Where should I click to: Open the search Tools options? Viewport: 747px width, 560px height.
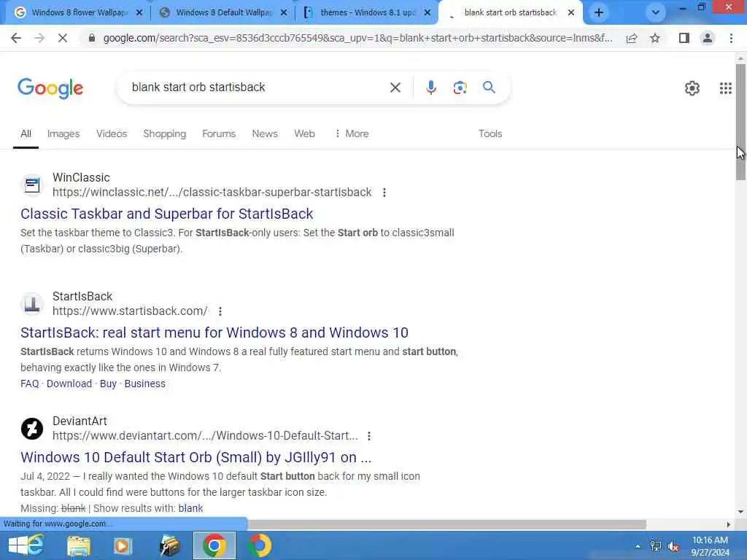coord(490,134)
